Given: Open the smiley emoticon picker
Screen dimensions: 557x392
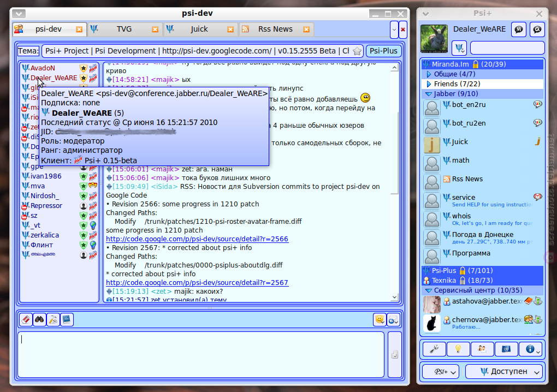Looking at the screenshot, I should click(x=380, y=319).
